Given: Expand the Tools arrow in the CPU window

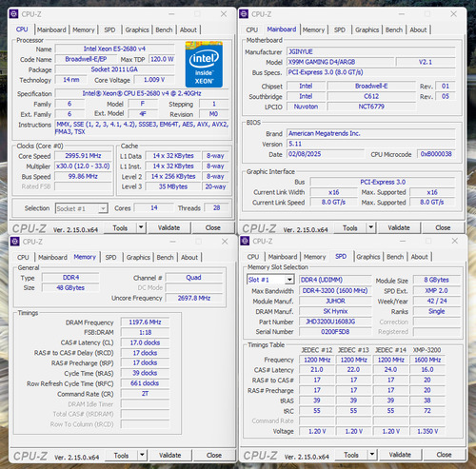Looking at the screenshot, I should click(141, 227).
